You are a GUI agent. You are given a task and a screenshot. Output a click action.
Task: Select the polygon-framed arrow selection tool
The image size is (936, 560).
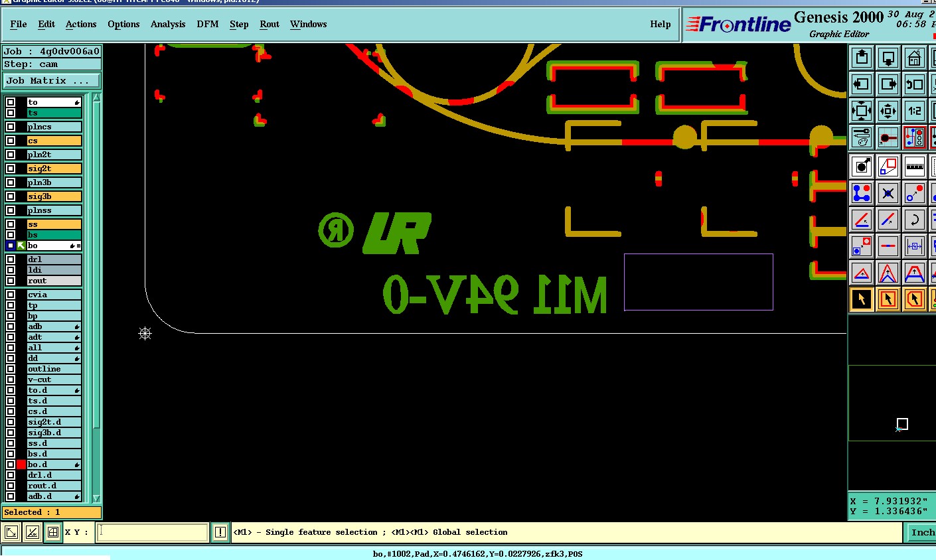point(915,299)
